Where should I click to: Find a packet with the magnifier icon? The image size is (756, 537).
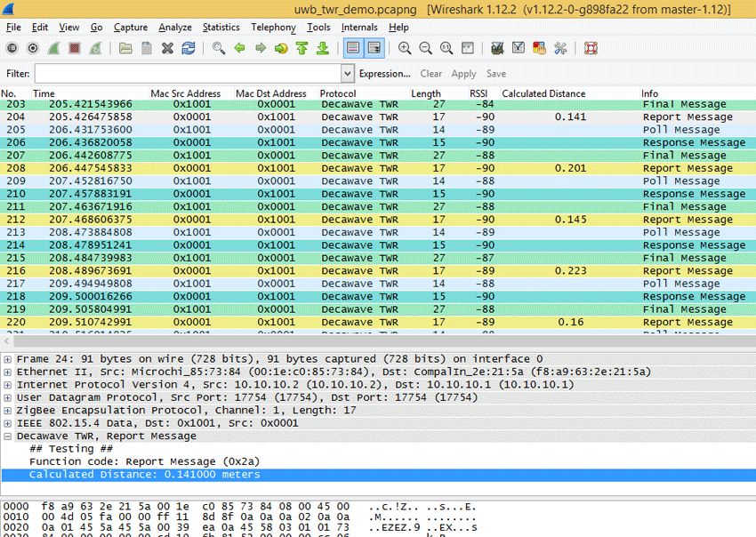[217, 47]
